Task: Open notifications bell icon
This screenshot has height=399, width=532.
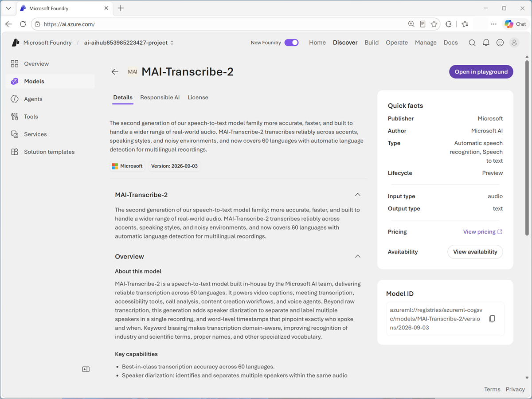Action: tap(486, 43)
